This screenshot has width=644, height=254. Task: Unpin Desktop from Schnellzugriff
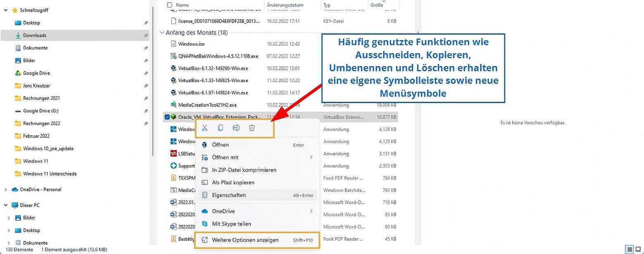[146, 23]
